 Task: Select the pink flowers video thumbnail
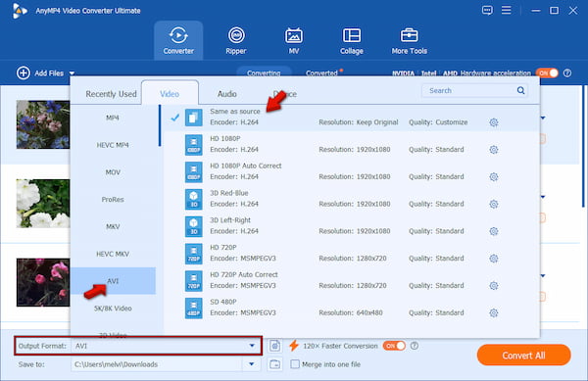[x=43, y=282]
